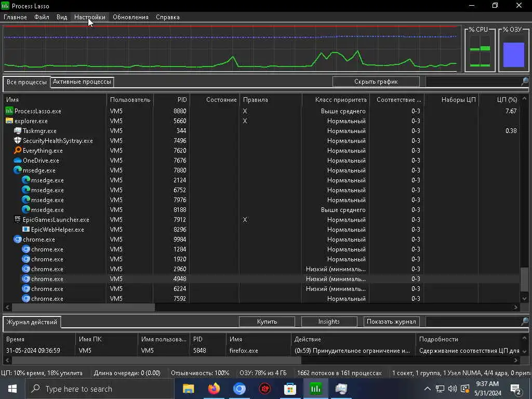Open the Обновления menu
Viewport: 532px width, 399px height.
[x=130, y=17]
